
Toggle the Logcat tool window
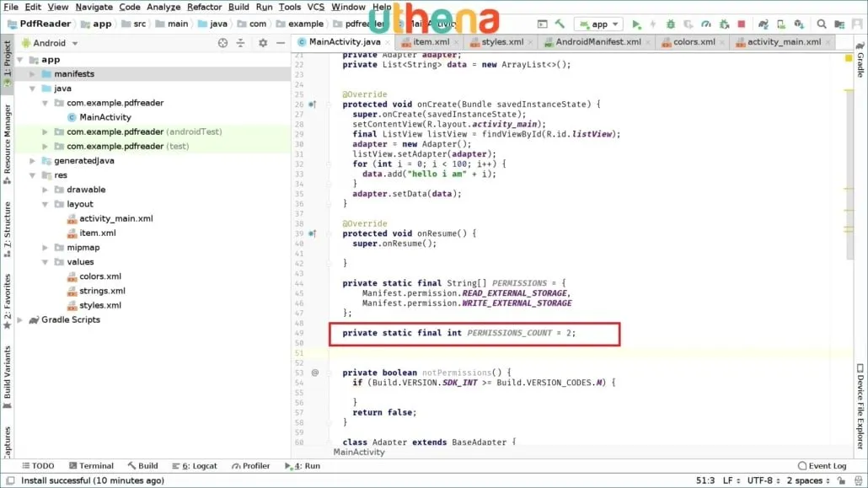[x=195, y=466]
